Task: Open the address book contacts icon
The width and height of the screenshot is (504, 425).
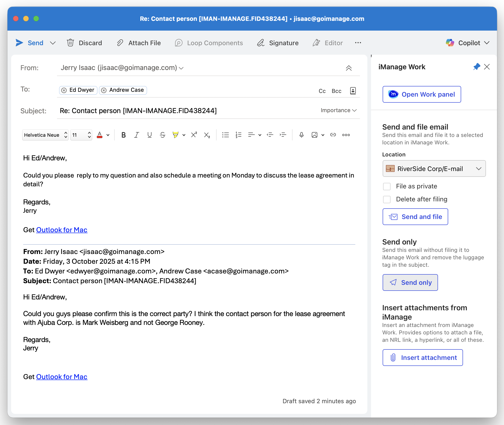Action: point(353,91)
